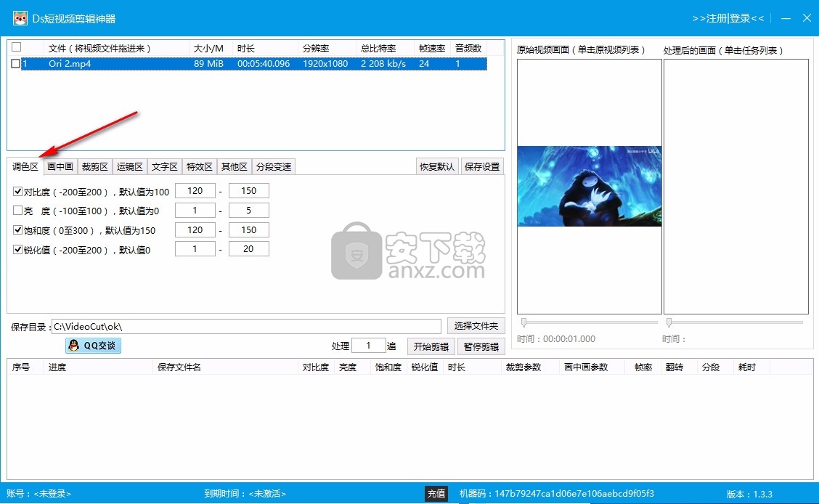Go to the 文字区 tab
The image size is (819, 504).
click(x=165, y=166)
